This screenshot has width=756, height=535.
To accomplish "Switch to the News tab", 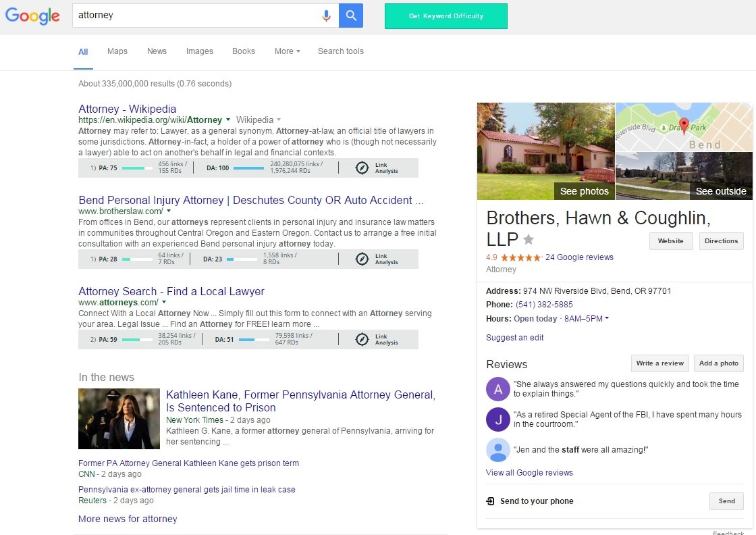I will [x=157, y=51].
